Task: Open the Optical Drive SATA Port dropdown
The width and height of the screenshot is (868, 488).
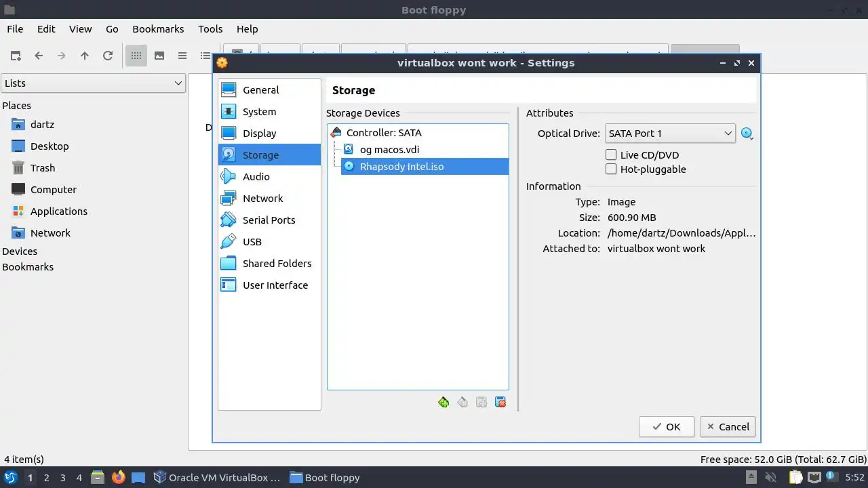Action: point(670,134)
